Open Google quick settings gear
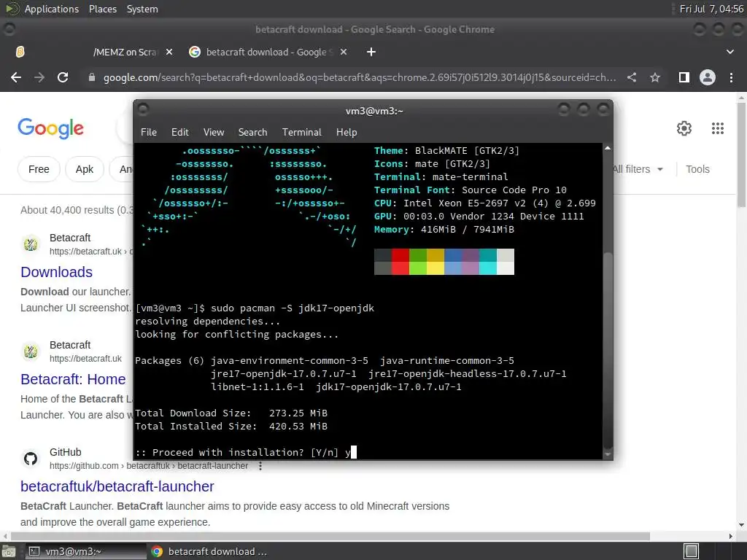Viewport: 747px width, 560px height. 684,128
